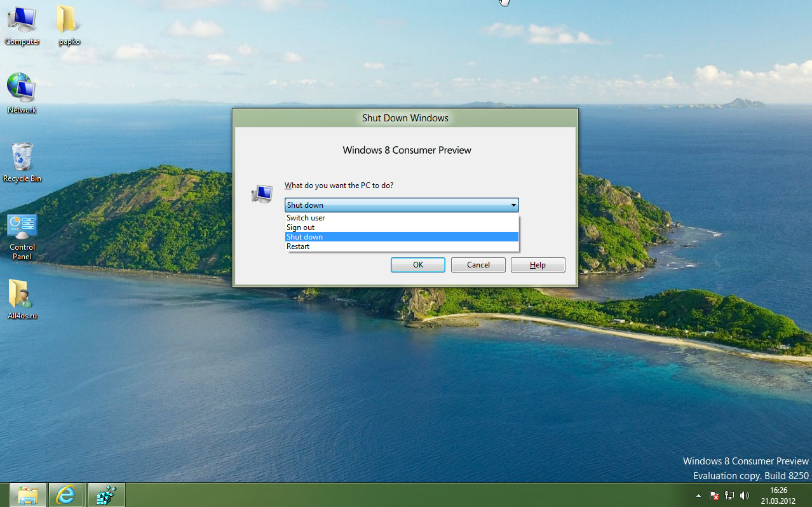Choose Switch user from the list
The image size is (812, 507).
click(x=402, y=218)
